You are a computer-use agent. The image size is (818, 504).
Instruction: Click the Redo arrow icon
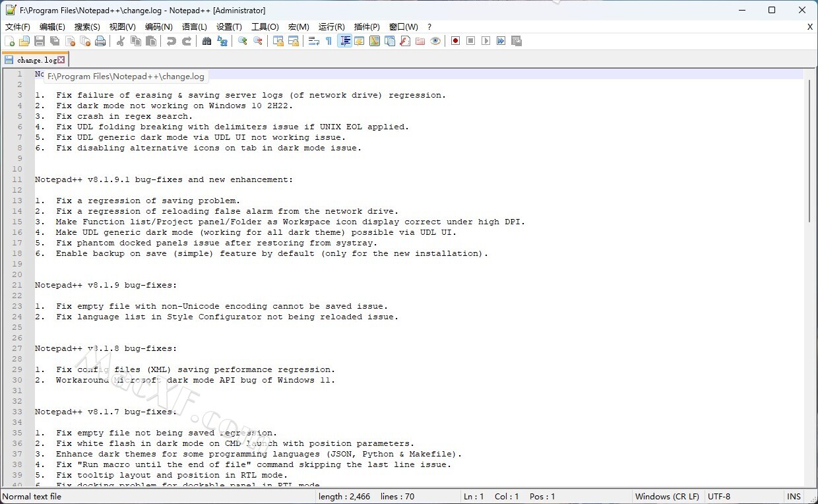(187, 41)
